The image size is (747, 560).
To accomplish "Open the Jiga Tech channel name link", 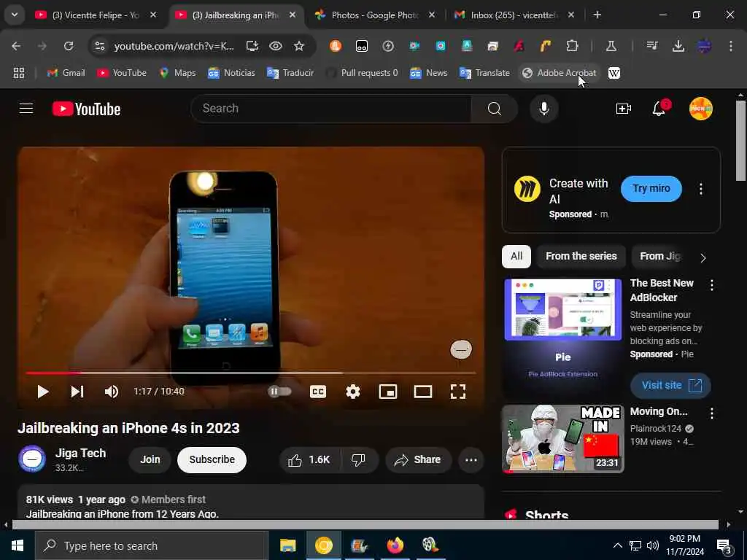I will (x=80, y=453).
